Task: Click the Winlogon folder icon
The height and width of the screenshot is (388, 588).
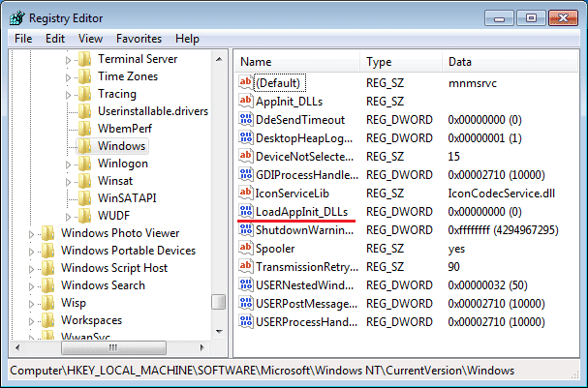Action: pyautogui.click(x=84, y=164)
